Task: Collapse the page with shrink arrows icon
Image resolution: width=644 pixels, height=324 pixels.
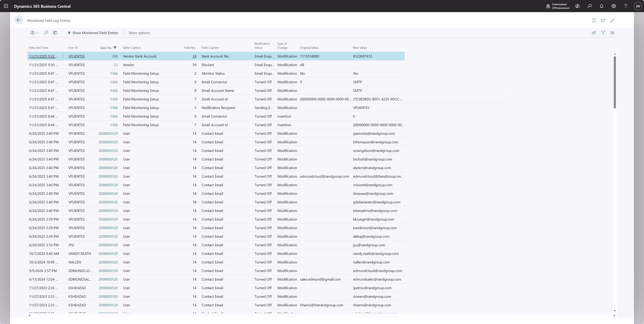Action: point(612,20)
